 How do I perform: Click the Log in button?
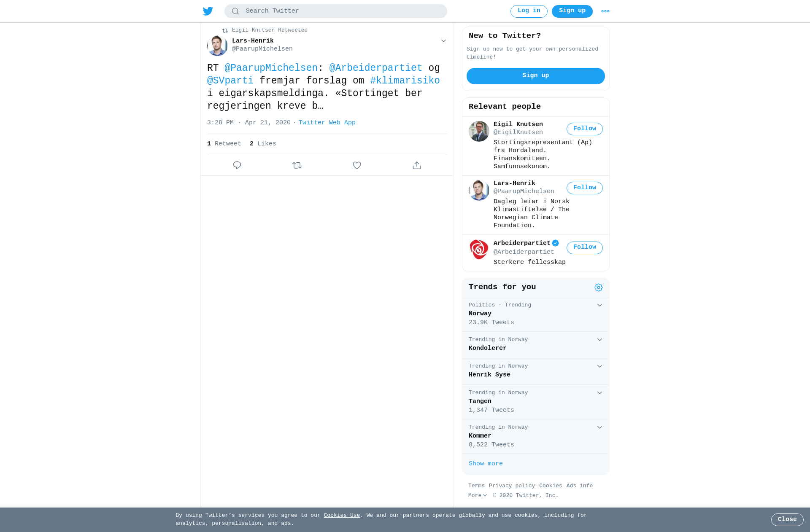[529, 11]
